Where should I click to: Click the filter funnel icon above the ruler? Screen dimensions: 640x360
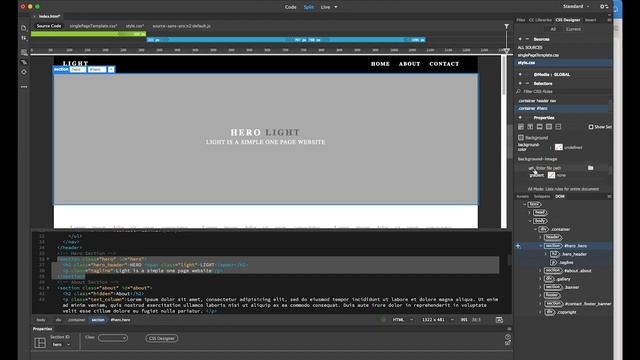[x=507, y=26]
